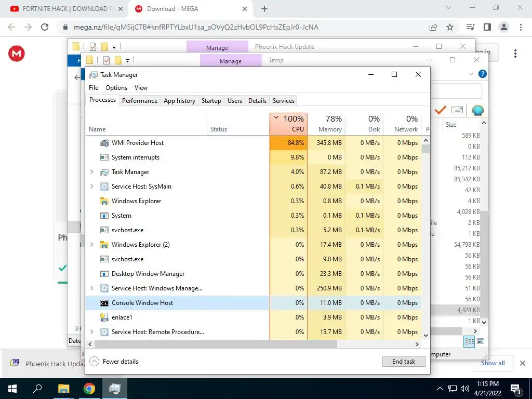
Task: Click the Chrome address bar URL
Action: click(196, 27)
